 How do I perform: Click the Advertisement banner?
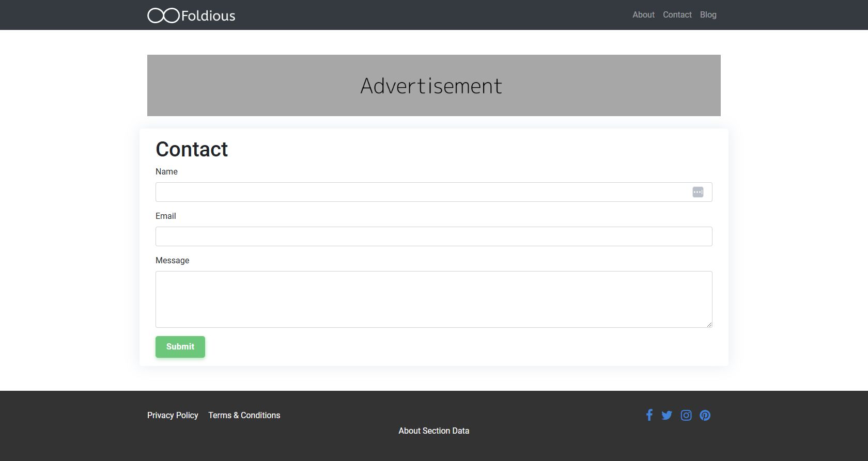[434, 86]
